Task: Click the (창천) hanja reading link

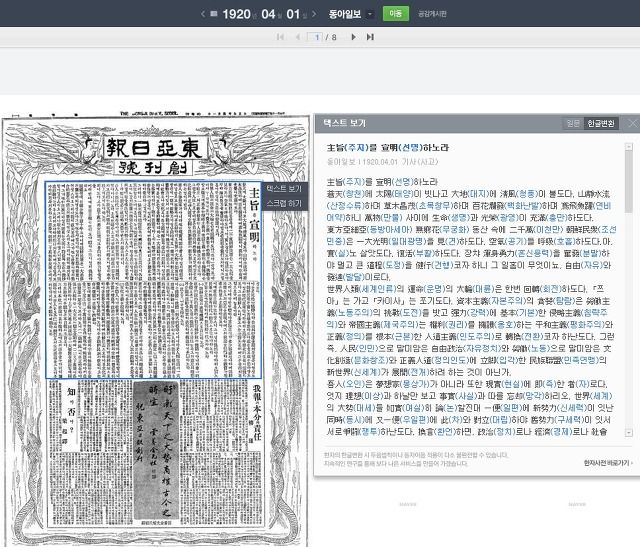Action: click(353, 194)
